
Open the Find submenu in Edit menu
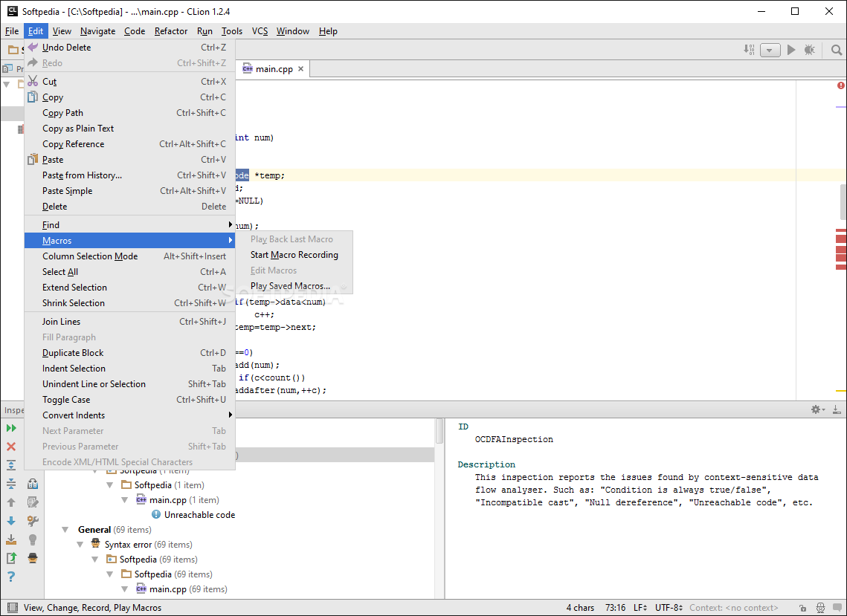pos(129,224)
